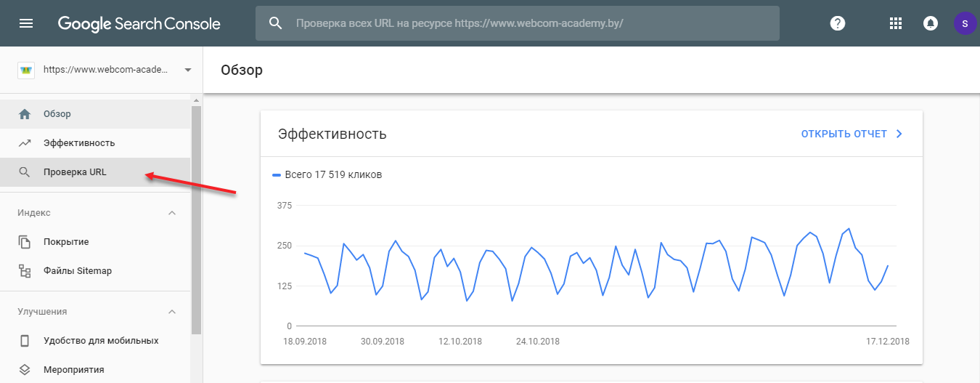Click the search magnifier icon in top bar

276,23
